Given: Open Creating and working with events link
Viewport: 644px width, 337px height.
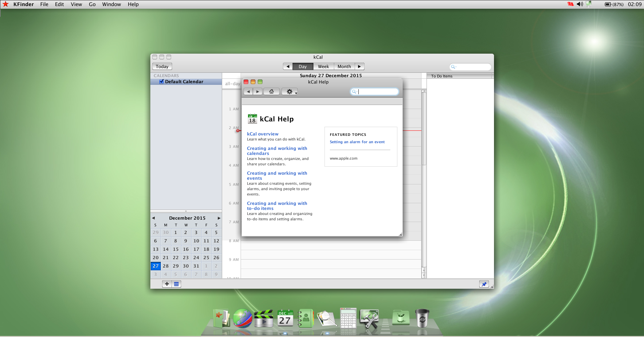Looking at the screenshot, I should [277, 176].
